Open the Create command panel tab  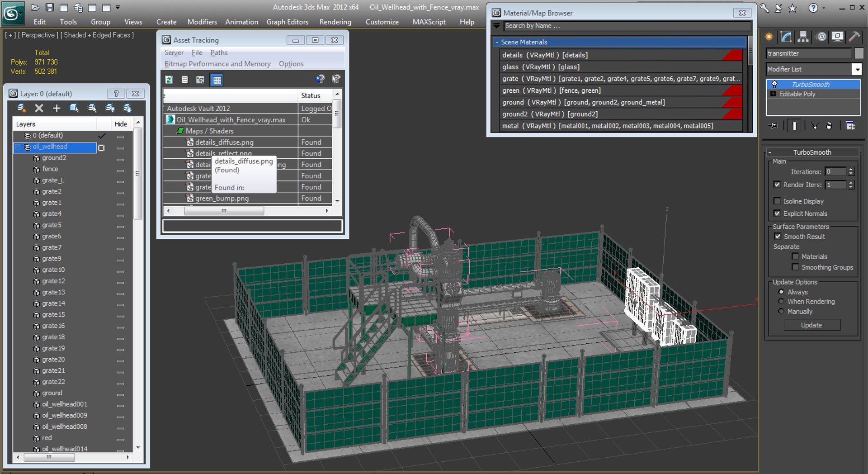coord(769,37)
